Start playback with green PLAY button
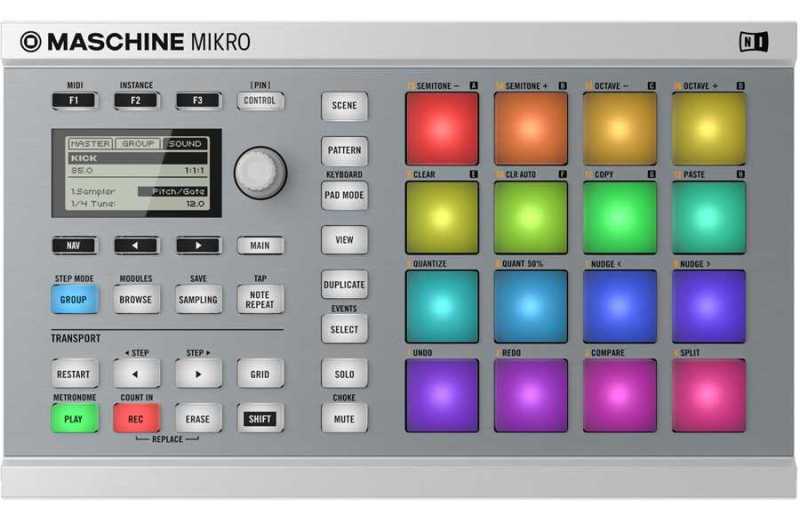The width and height of the screenshot is (800, 523). point(74,419)
